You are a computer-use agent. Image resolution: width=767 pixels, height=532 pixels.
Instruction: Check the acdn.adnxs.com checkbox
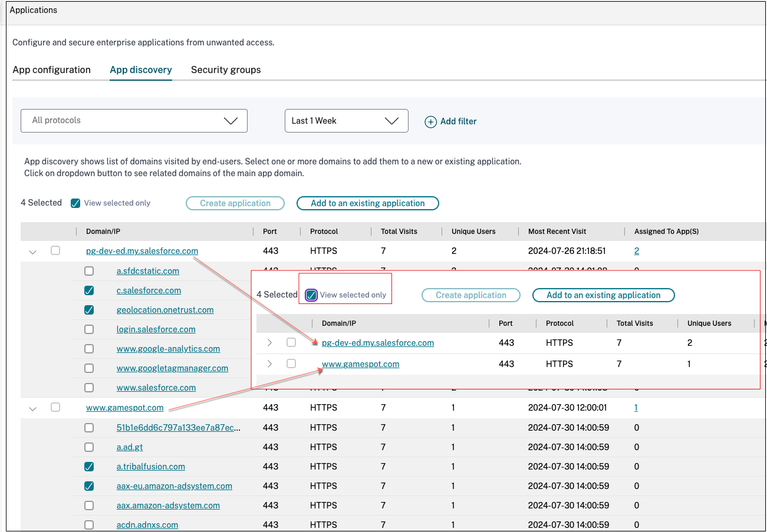89,525
